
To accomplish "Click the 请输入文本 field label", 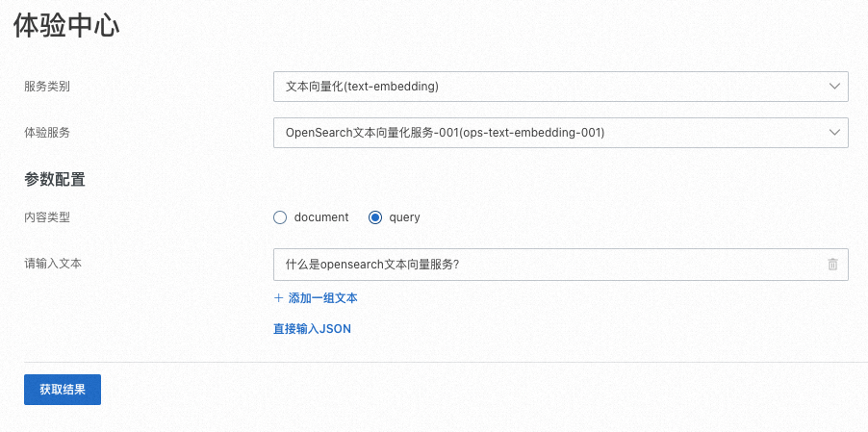I will coord(53,263).
